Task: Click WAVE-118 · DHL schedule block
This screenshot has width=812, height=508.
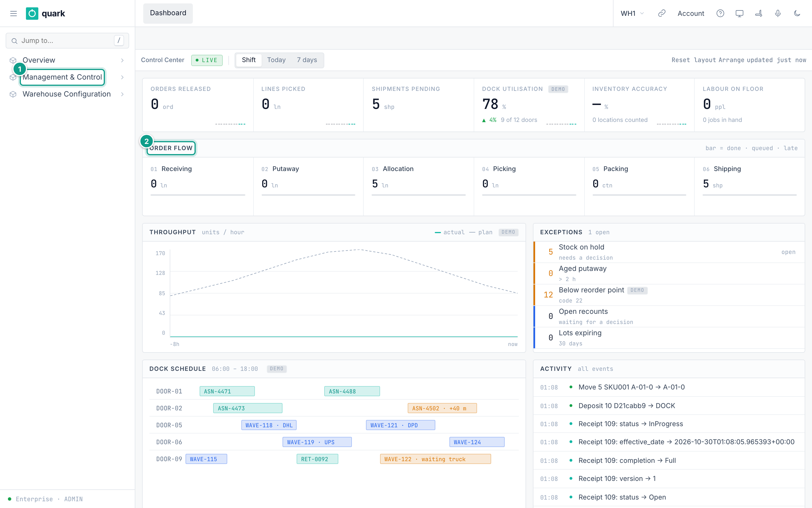Action: (269, 425)
